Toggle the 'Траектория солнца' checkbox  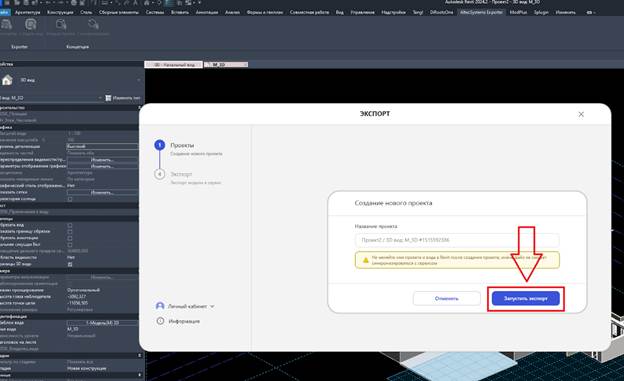[70, 199]
